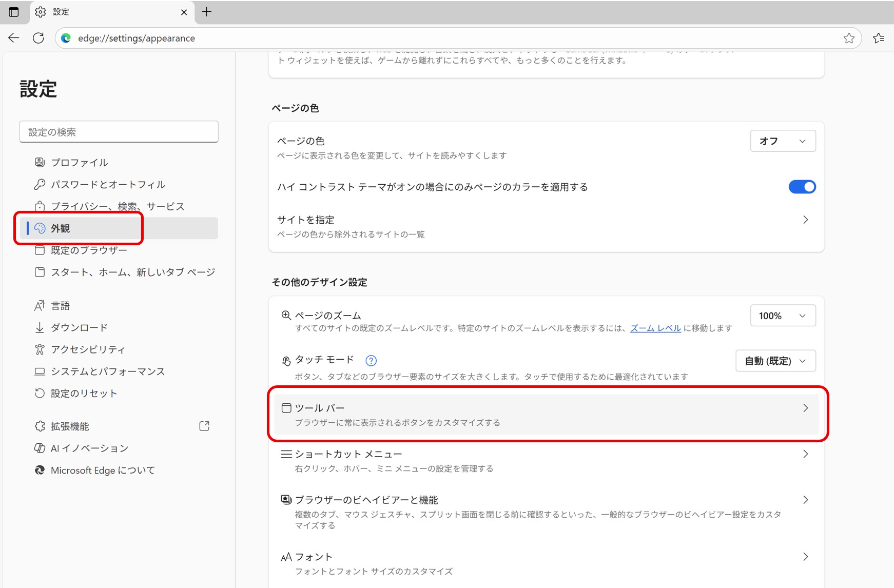Open the ページの色 dropdown set to オフ
Viewport: 894px width, 588px height.
point(783,141)
